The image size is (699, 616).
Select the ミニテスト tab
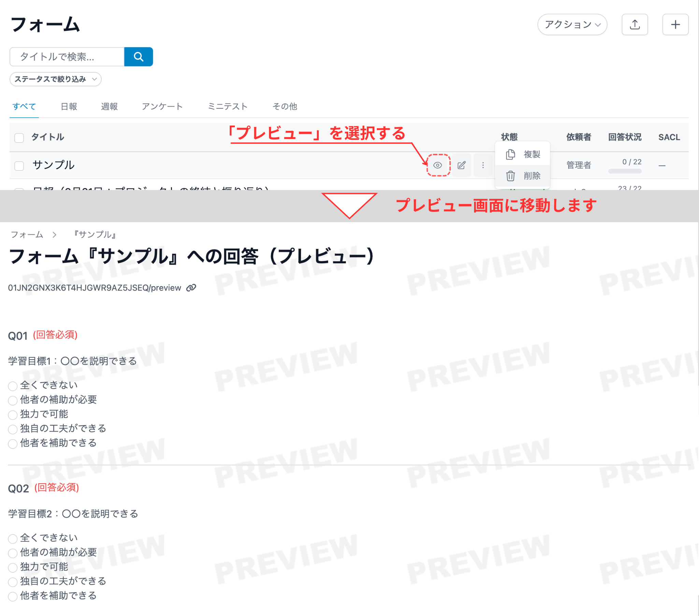tap(228, 106)
